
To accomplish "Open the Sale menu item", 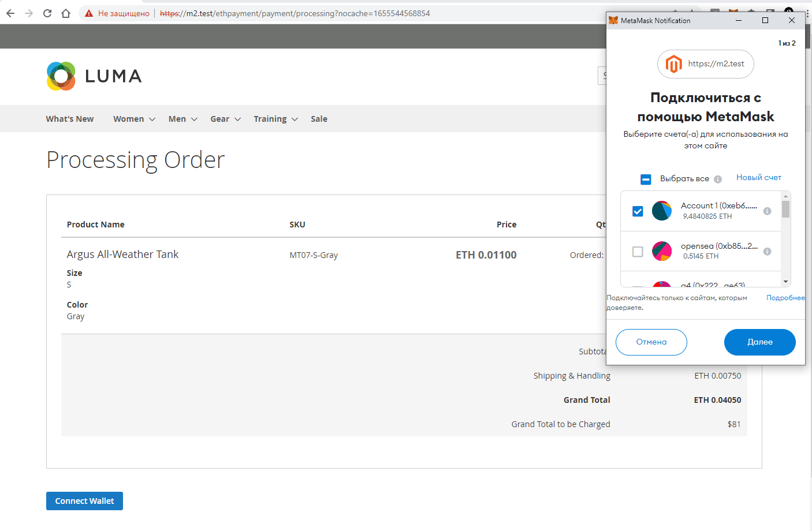I will point(319,119).
